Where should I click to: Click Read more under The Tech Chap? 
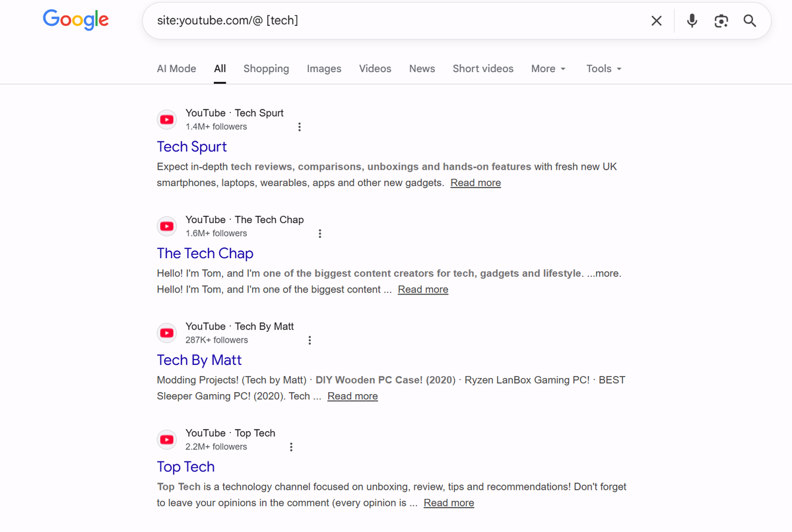pos(423,290)
